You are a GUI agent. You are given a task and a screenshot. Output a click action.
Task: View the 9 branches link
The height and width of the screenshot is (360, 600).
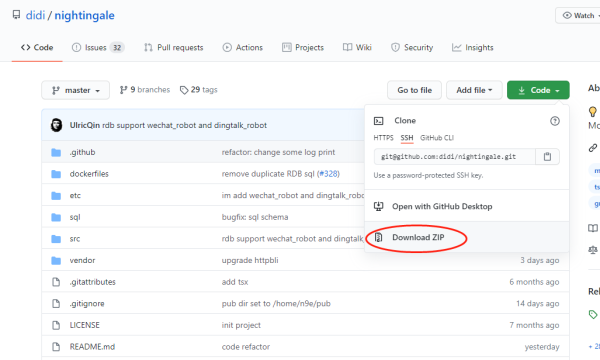click(145, 90)
